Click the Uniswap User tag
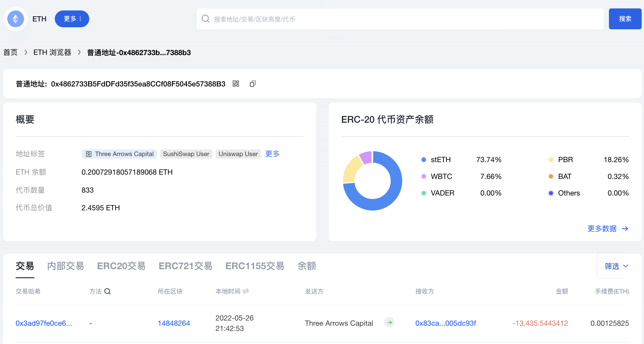Viewport: 644px width, 344px height. point(238,154)
